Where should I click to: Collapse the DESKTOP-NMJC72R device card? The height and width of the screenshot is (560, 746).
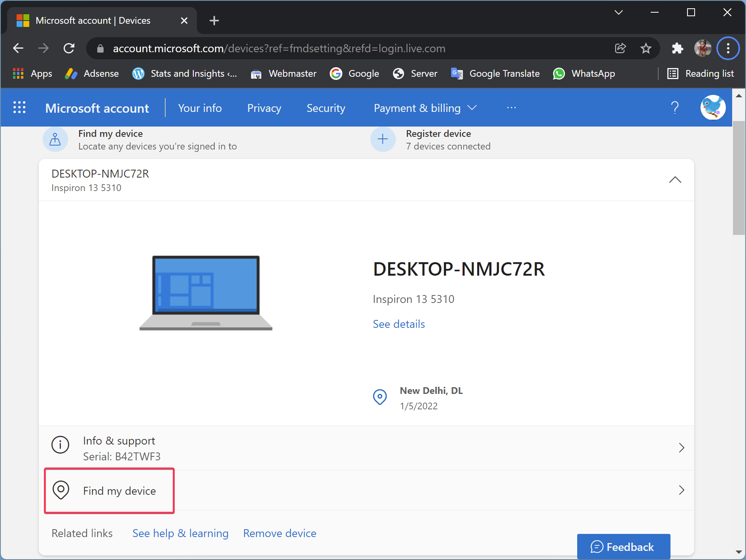[675, 180]
